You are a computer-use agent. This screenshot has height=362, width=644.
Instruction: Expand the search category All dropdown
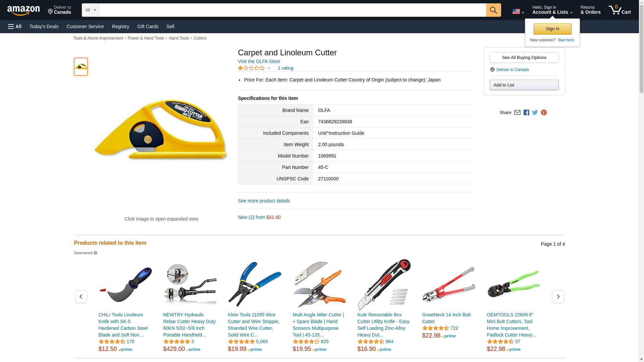pyautogui.click(x=91, y=10)
